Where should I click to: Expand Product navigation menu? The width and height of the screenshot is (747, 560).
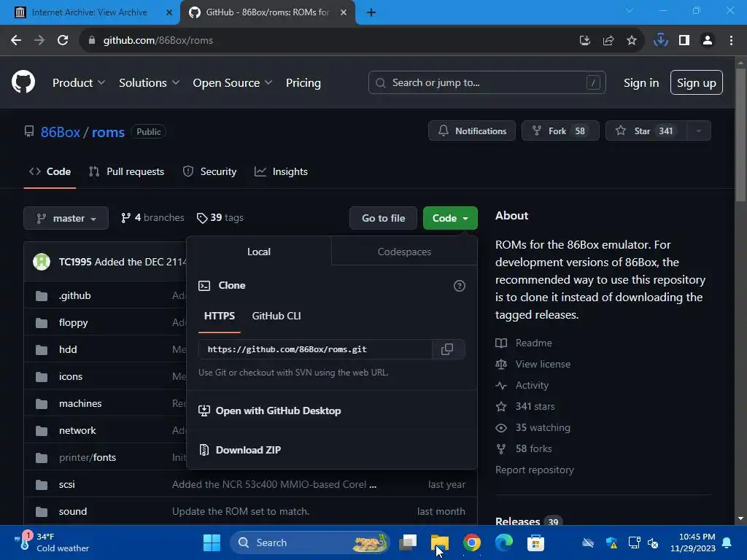click(x=79, y=83)
